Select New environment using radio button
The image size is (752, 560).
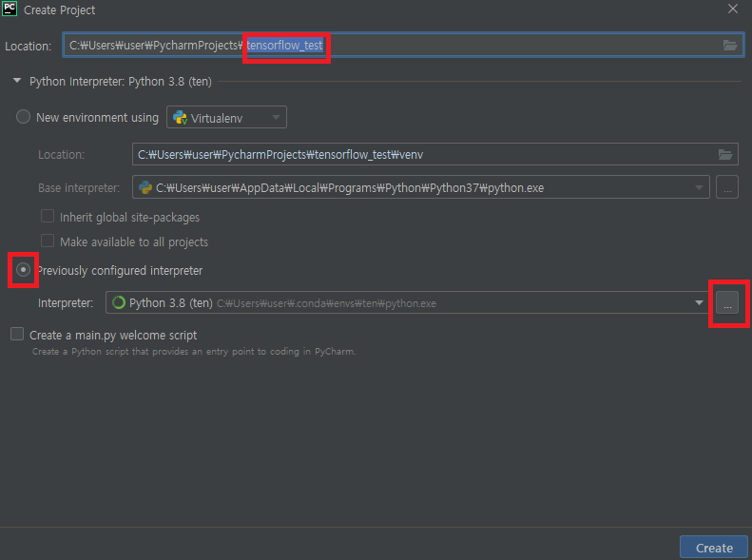(x=23, y=117)
